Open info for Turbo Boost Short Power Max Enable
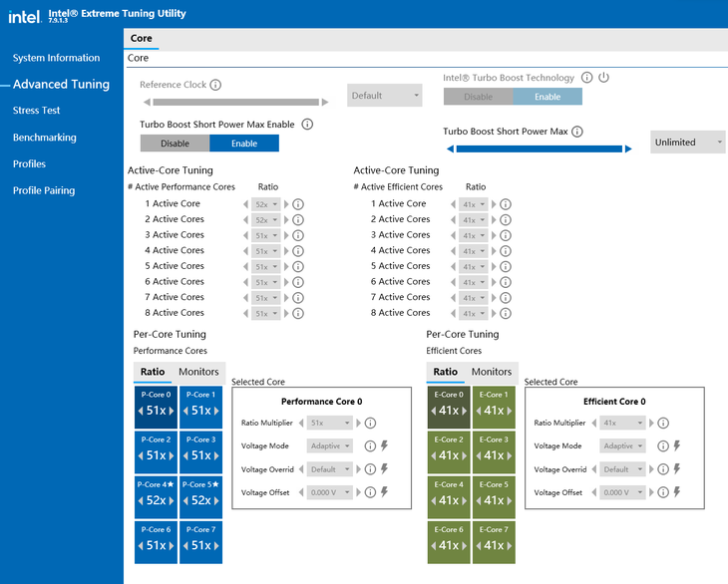This screenshot has height=584, width=728. 307,125
